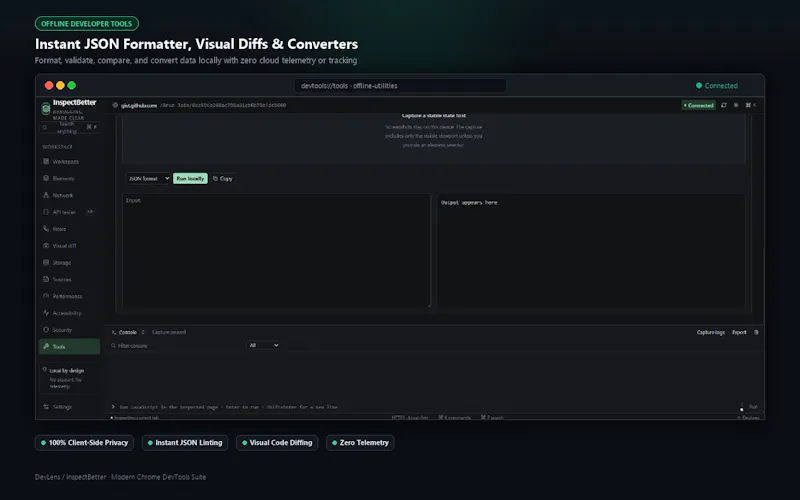Image resolution: width=800 pixels, height=500 pixels.
Task: Click the icon right of Export
Action: point(756,332)
